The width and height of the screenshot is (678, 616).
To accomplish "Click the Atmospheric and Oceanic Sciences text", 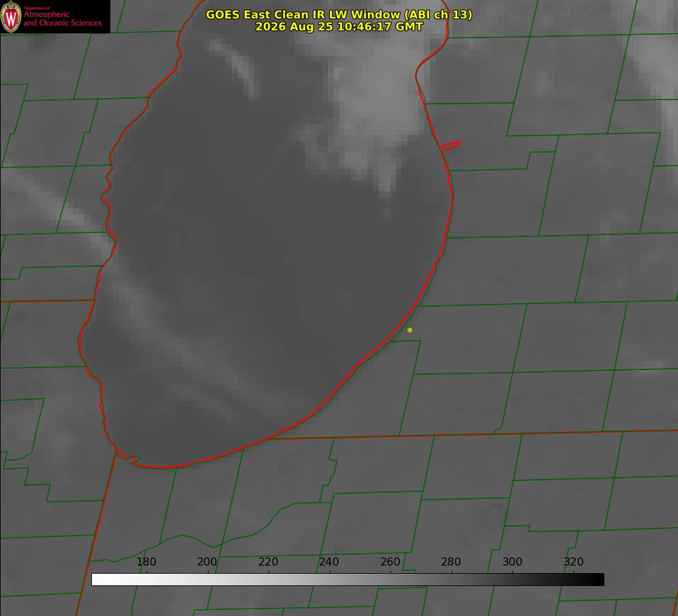I will [62, 18].
